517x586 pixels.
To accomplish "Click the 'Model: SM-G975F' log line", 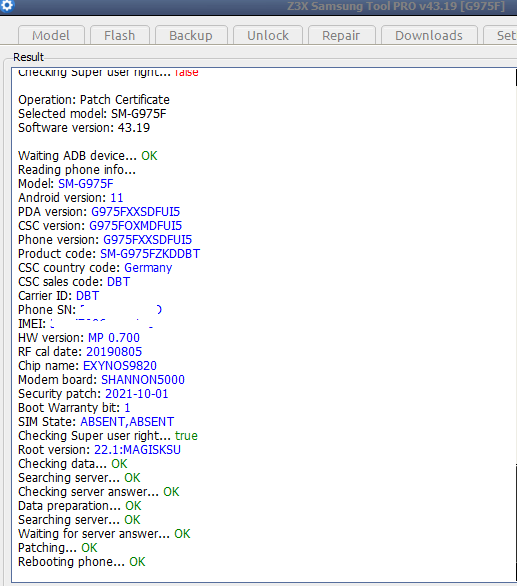I will click(x=66, y=184).
